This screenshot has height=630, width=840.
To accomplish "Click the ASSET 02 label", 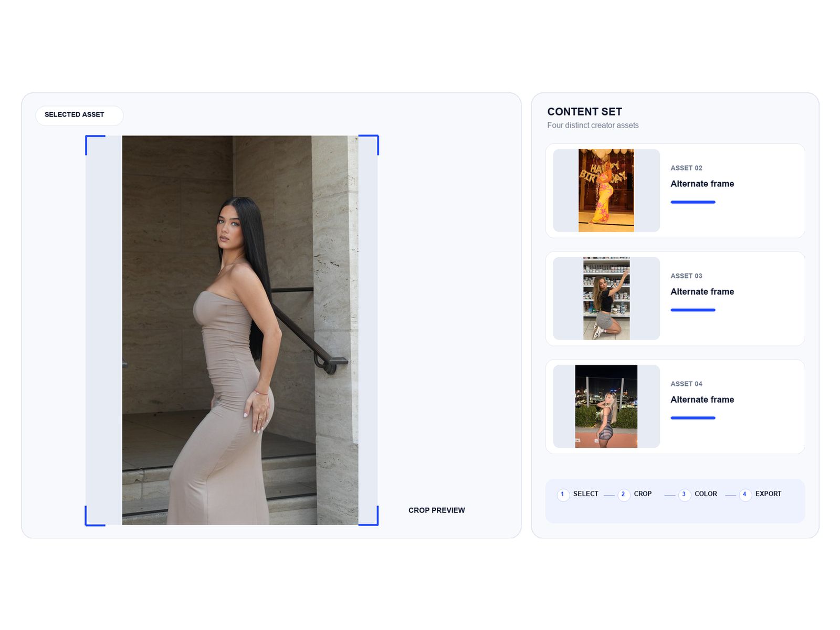I will pyautogui.click(x=686, y=168).
